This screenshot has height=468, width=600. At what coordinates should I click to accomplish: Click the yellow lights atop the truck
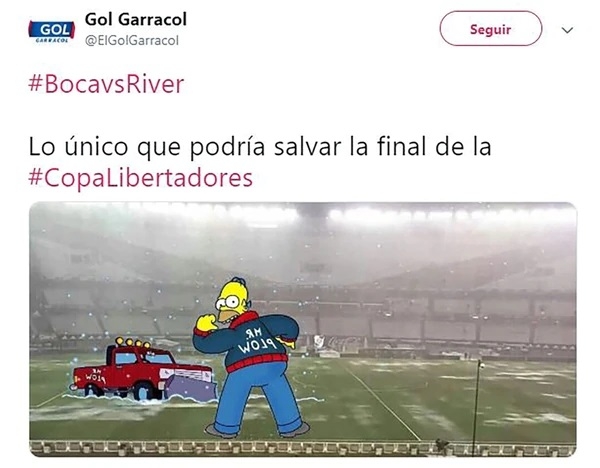click(x=133, y=342)
